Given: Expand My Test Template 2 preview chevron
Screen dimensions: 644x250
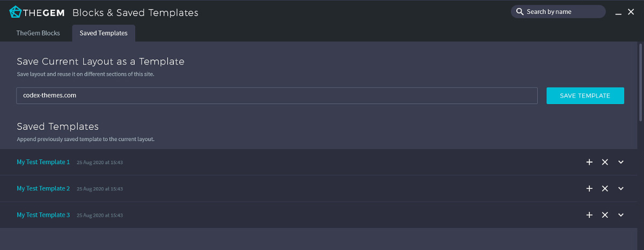Looking at the screenshot, I should (621, 188).
